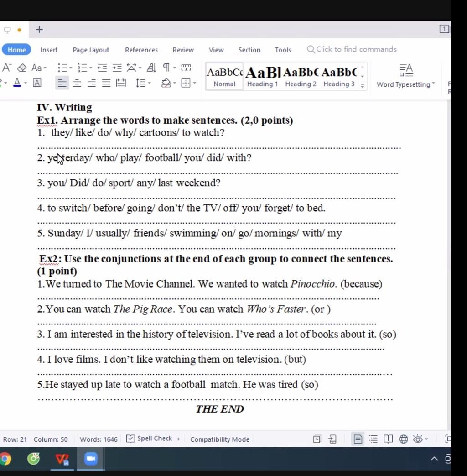Click the Change Case Aa button
Screen dimensions: 467x476
pos(36,68)
